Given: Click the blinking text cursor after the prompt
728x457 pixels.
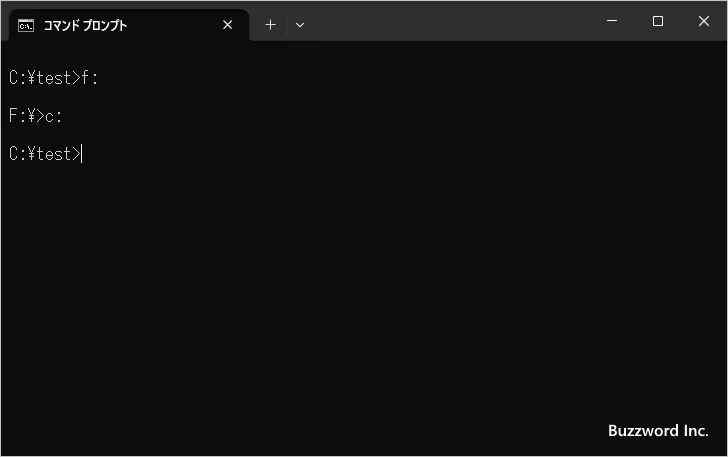Looking at the screenshot, I should click(x=82, y=154).
